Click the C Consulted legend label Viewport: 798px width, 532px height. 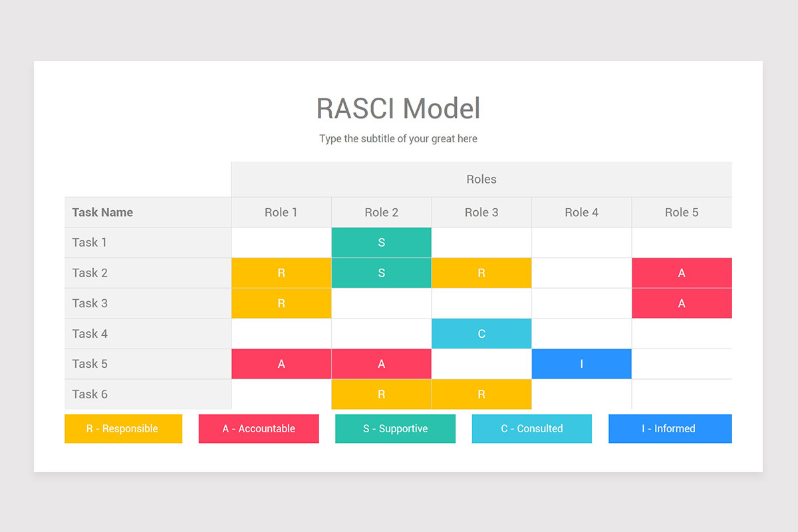[532, 429]
